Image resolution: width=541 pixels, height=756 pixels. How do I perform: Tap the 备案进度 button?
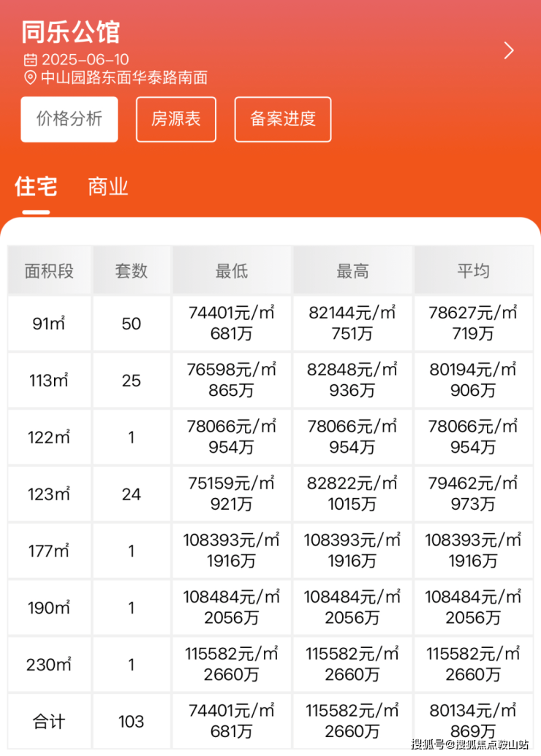283,119
